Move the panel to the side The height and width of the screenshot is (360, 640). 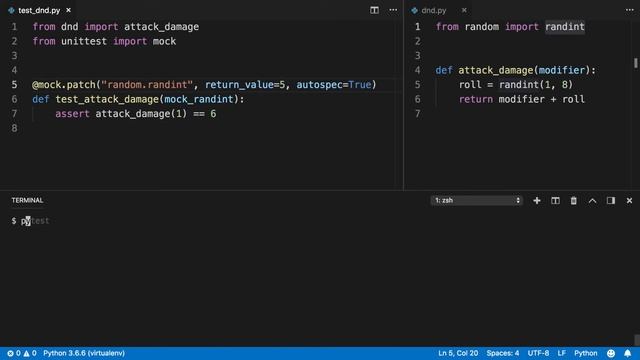click(x=611, y=200)
